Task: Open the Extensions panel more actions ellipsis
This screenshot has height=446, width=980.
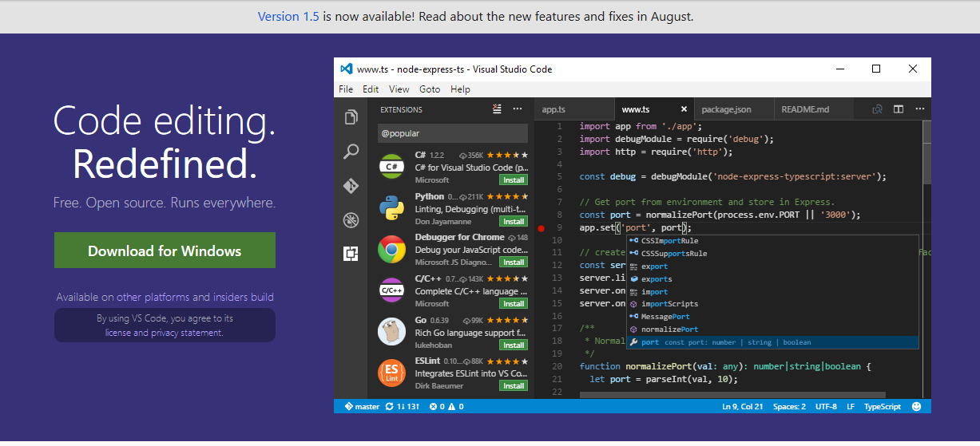Action: tap(518, 109)
